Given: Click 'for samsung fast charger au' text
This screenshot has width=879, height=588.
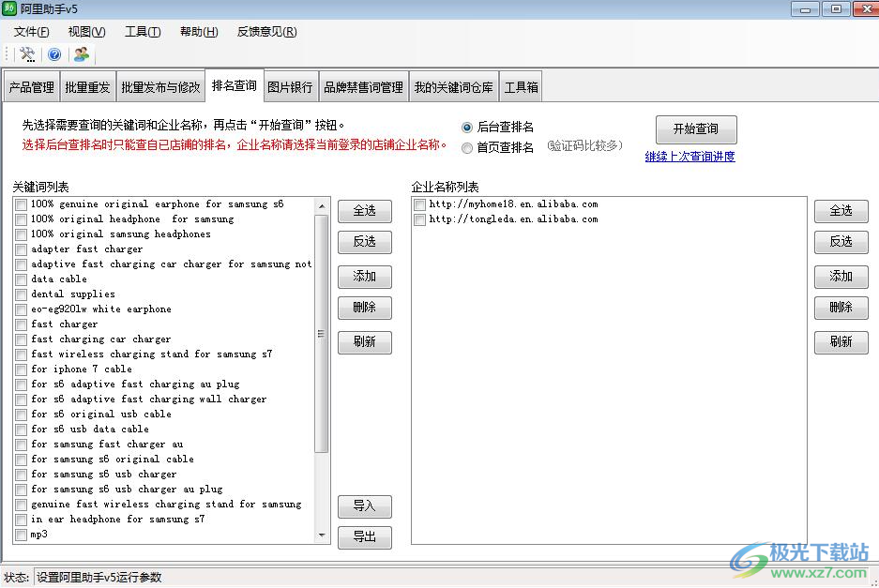Looking at the screenshot, I should [x=107, y=444].
